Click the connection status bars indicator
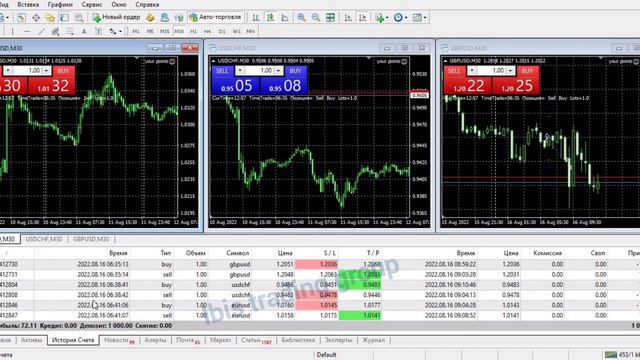The image size is (640, 360). pos(611,355)
